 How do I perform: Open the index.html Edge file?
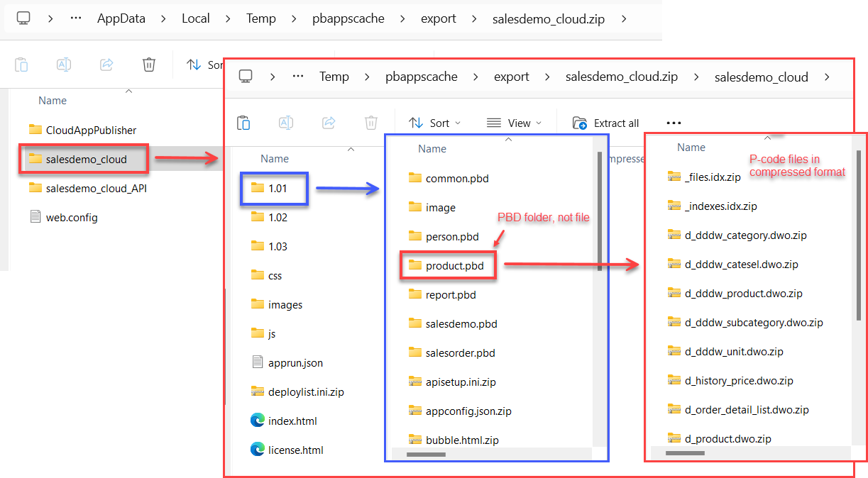pyautogui.click(x=292, y=421)
